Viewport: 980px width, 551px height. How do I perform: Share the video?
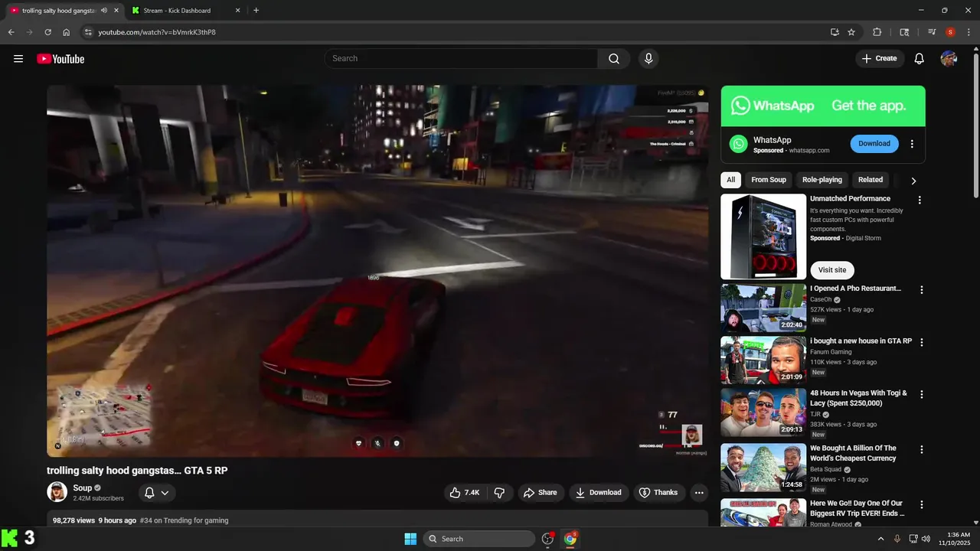point(541,493)
